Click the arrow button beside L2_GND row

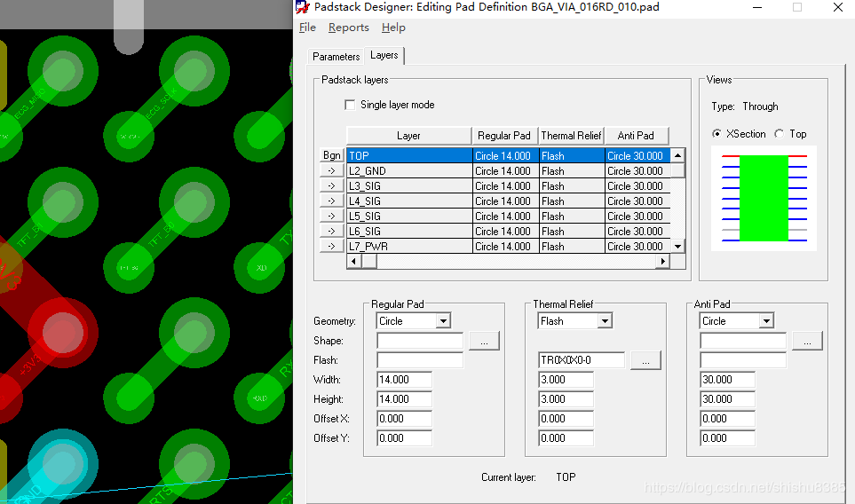331,170
